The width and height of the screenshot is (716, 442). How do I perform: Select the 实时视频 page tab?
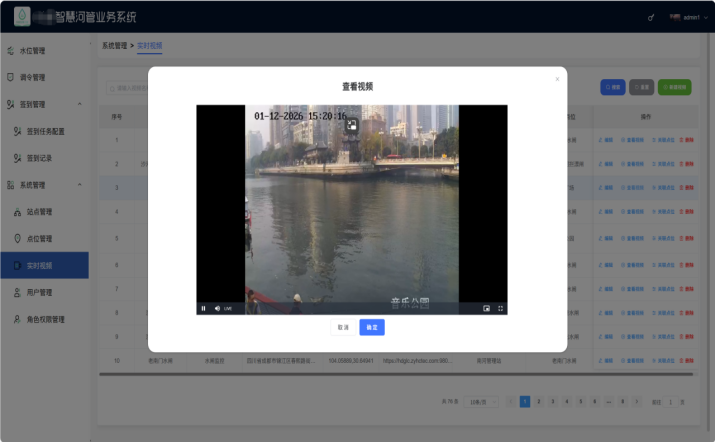(150, 46)
